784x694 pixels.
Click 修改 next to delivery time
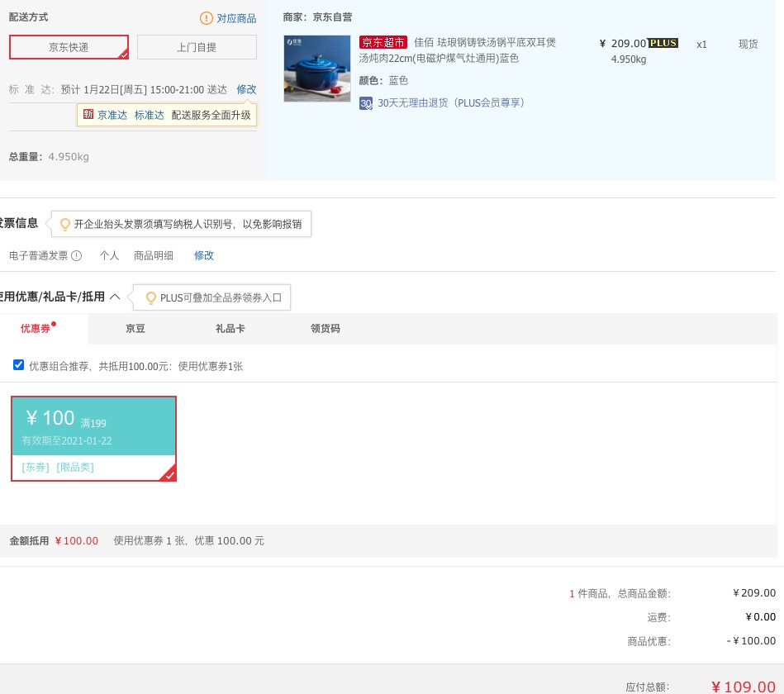coord(246,89)
